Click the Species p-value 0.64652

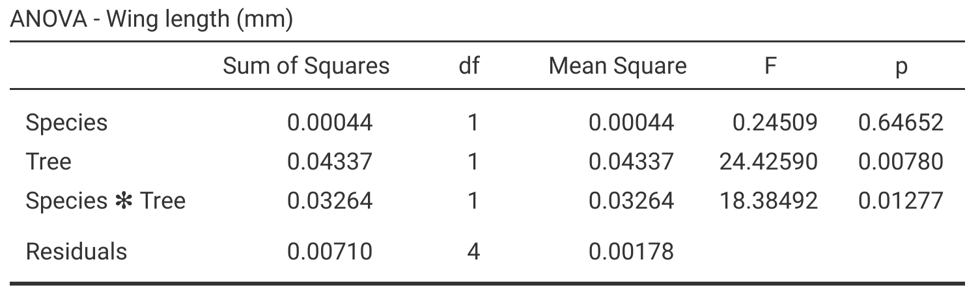pyautogui.click(x=901, y=123)
